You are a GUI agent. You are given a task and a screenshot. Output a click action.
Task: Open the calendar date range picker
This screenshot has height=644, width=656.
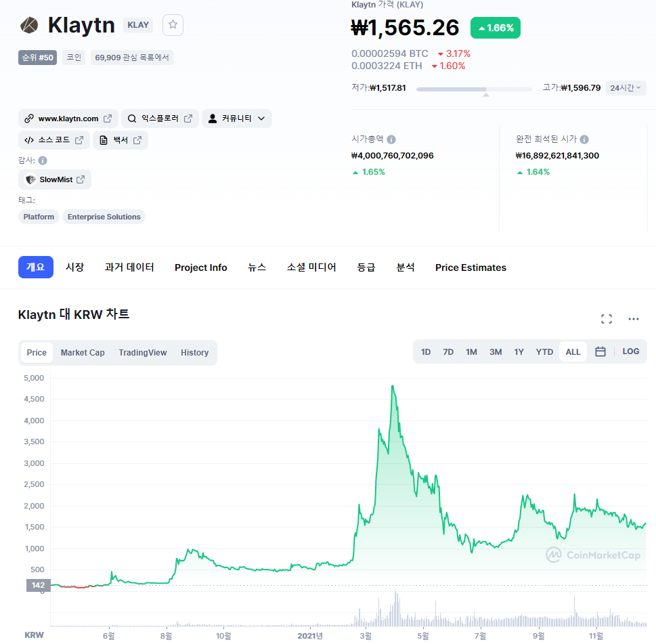point(600,351)
